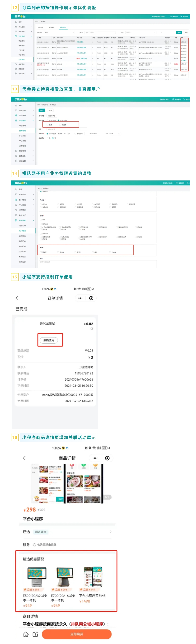The image size is (196, 644).
Task: Click 中台商城 shop icon in account edit sidebar
Action: click(16, 205)
